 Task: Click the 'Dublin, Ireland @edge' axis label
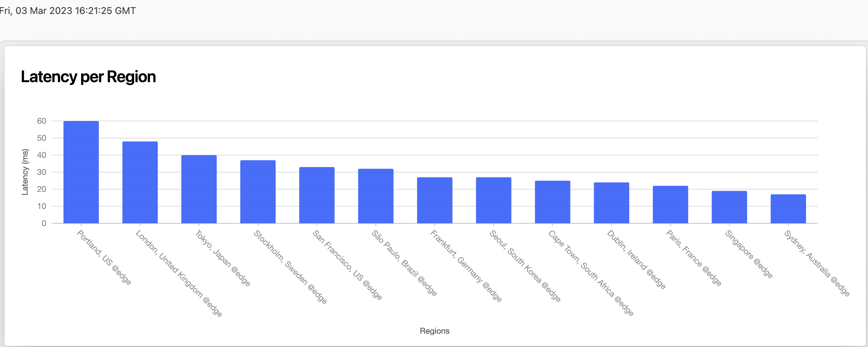click(x=636, y=259)
